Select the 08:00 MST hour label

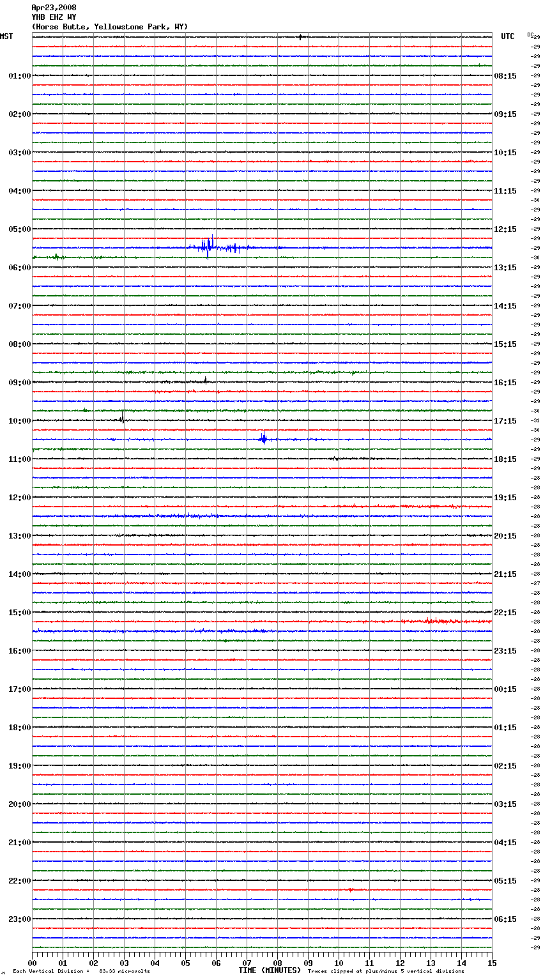tap(20, 344)
